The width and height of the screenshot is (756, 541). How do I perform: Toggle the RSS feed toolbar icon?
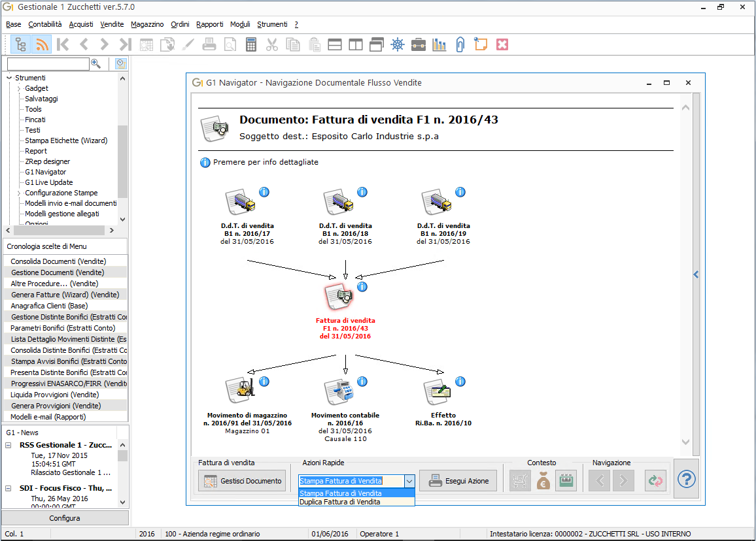click(42, 45)
